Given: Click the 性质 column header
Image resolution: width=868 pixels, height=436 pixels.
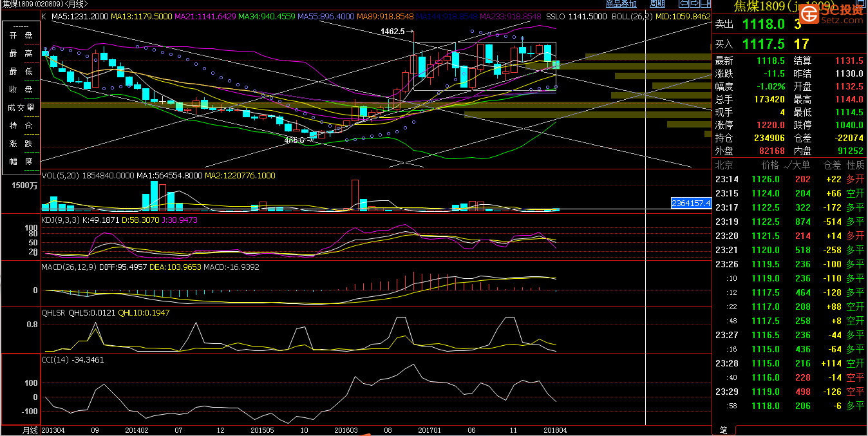Looking at the screenshot, I should pos(855,166).
